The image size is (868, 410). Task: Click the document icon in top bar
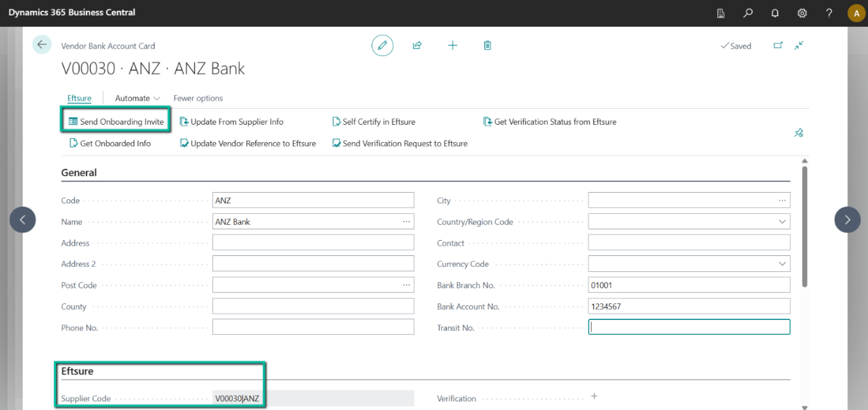pyautogui.click(x=721, y=13)
